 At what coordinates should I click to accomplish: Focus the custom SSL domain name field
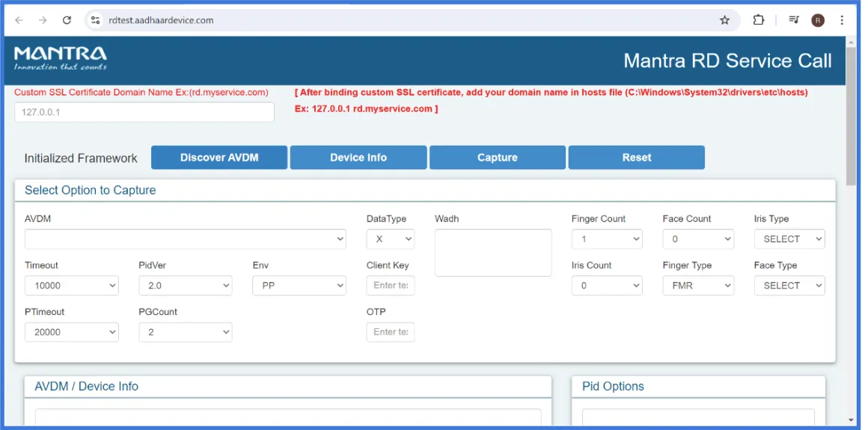[x=144, y=112]
